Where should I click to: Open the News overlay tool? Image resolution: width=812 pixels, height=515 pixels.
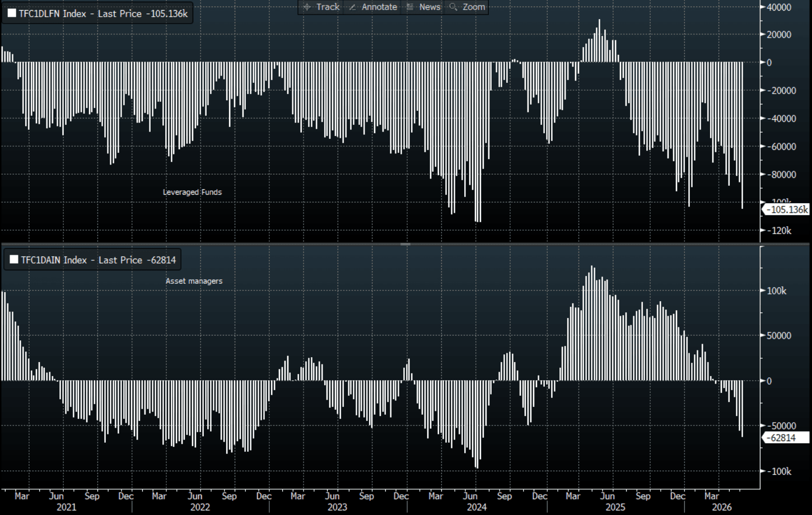coord(423,7)
